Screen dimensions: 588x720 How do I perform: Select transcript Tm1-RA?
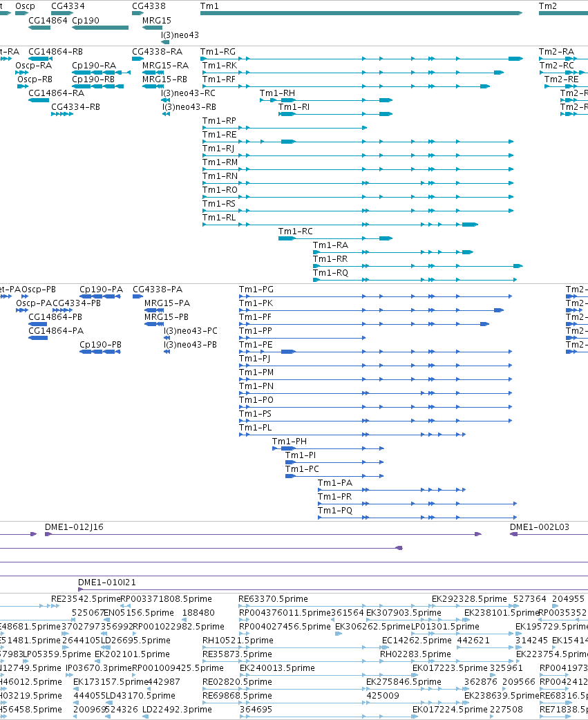[330, 245]
